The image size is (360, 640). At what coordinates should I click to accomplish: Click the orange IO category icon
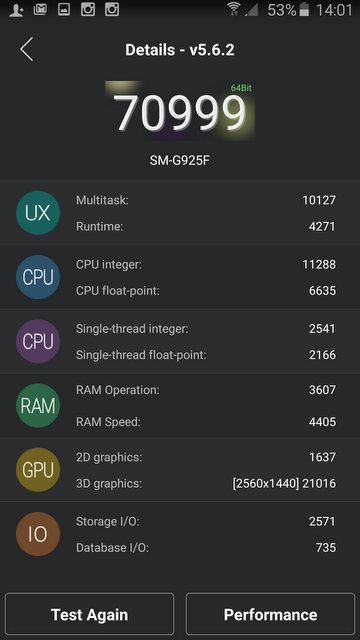click(x=38, y=534)
